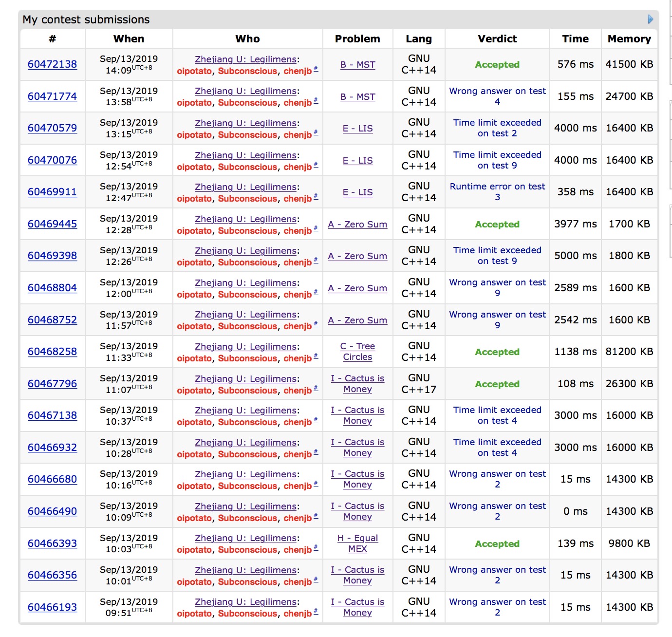Click the # superscript after chenjb in first row

pos(316,69)
